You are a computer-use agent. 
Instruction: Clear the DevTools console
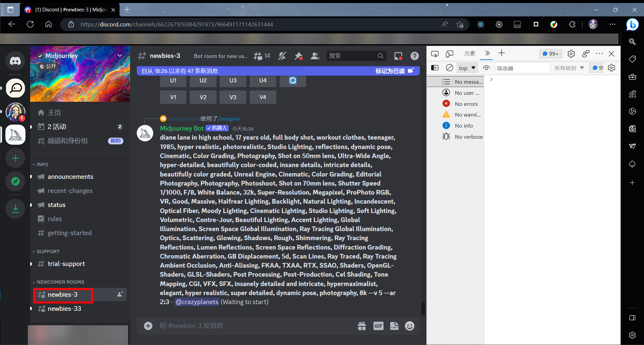coord(450,68)
